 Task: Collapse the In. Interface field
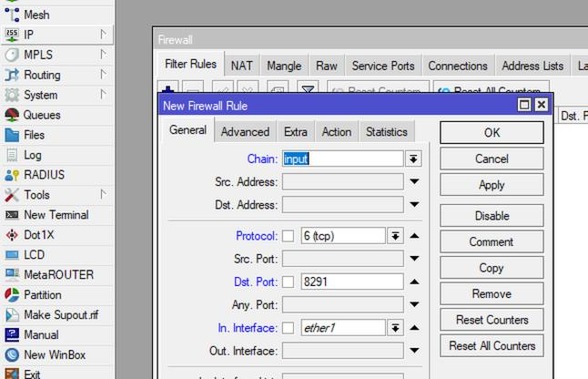pyautogui.click(x=414, y=328)
